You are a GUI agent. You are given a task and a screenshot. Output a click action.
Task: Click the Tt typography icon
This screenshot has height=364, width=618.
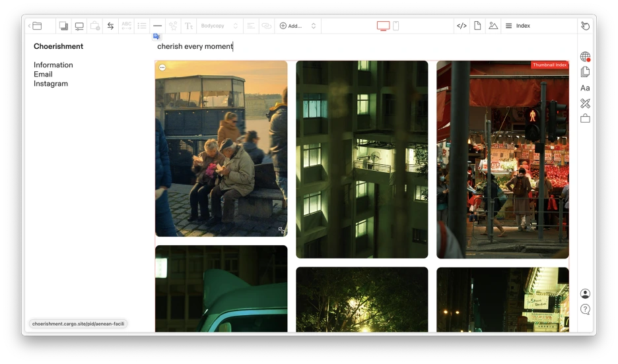(189, 26)
